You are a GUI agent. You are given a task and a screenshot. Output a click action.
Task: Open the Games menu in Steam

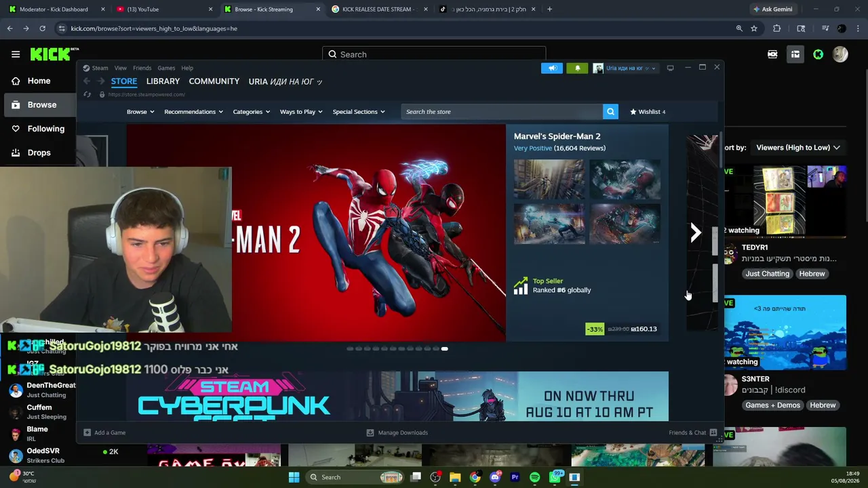click(166, 68)
